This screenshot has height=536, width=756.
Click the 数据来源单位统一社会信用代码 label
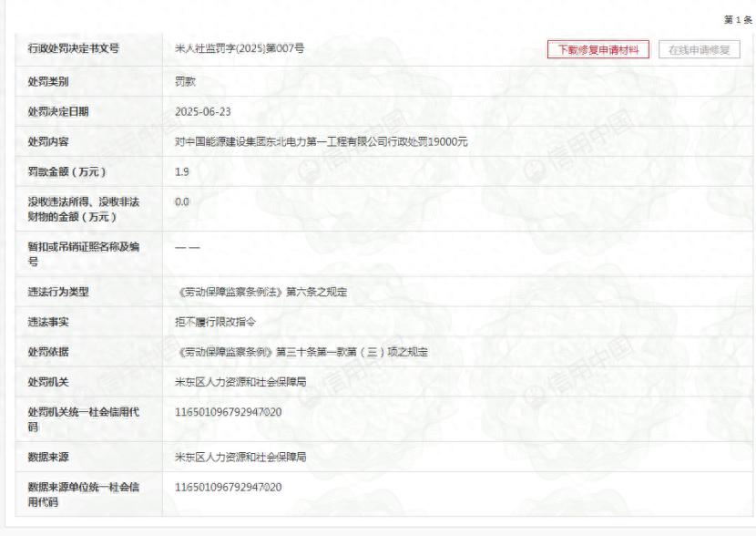click(84, 494)
